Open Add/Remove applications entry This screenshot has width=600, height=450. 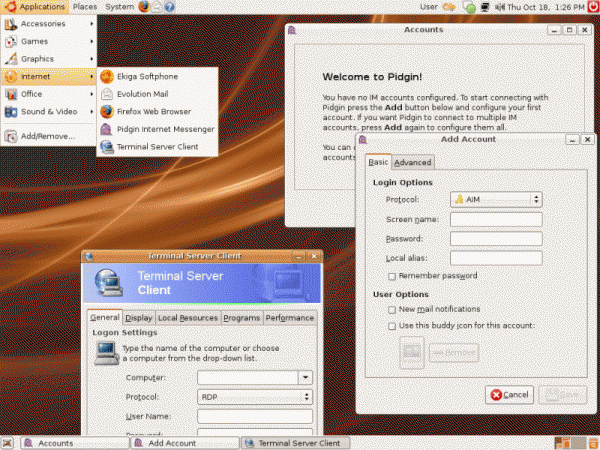49,136
